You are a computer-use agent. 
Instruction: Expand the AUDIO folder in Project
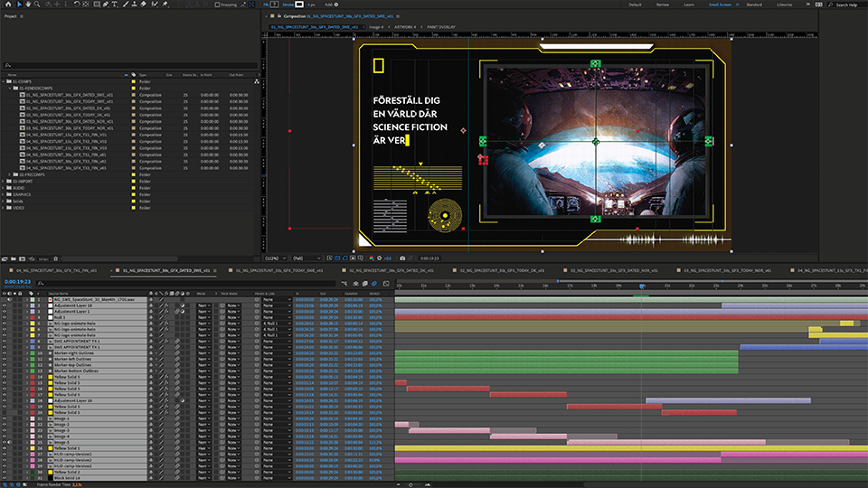4,188
